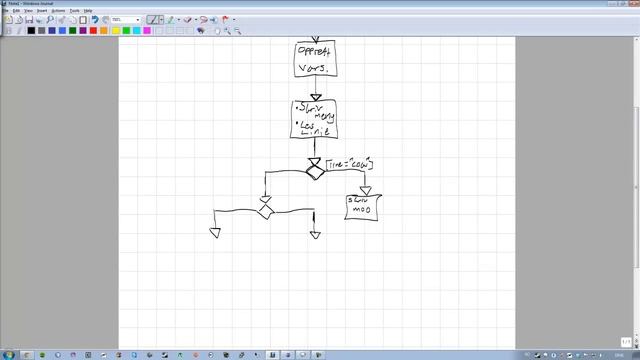Pick the purple color swatch
Viewport: 640px width, 360px height.
[x=83, y=31]
